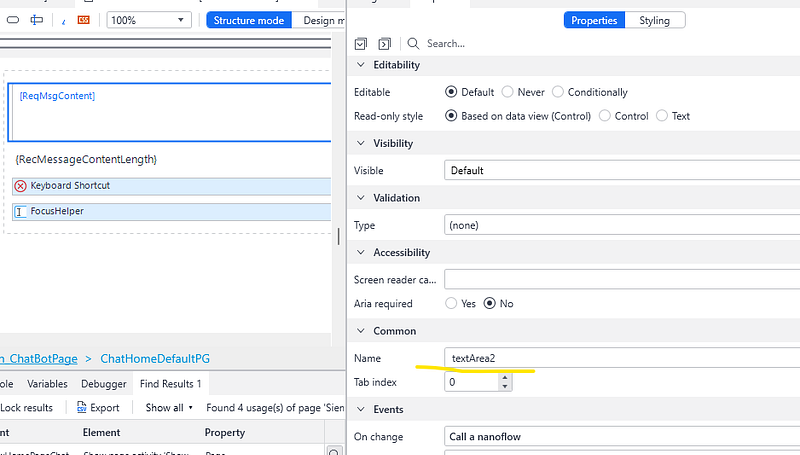This screenshot has width=800, height=455.
Task: Click the Tab index number field
Action: tap(471, 382)
